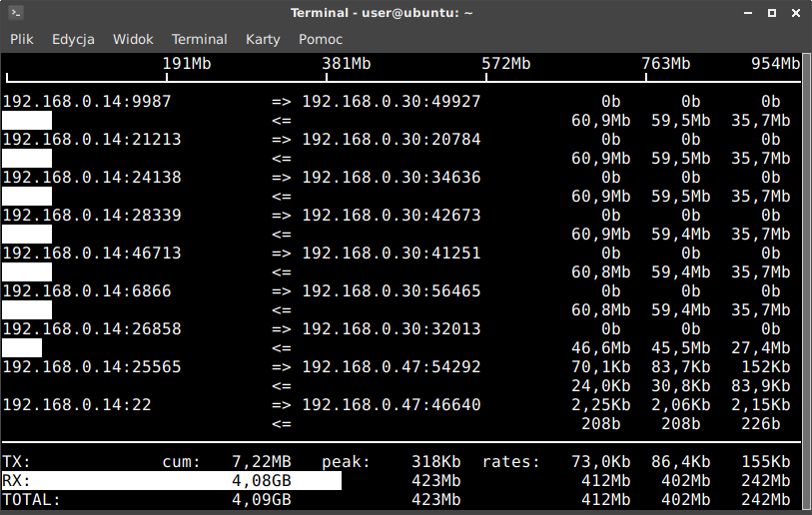Click the destination address 192.168.0.47:54292
The width and height of the screenshot is (812, 515).
(392, 367)
